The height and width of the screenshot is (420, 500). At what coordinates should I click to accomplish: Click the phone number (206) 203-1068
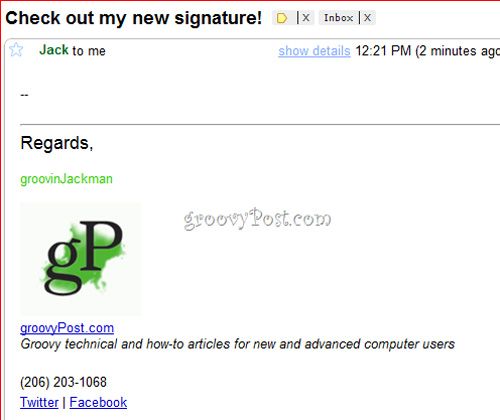(x=63, y=382)
